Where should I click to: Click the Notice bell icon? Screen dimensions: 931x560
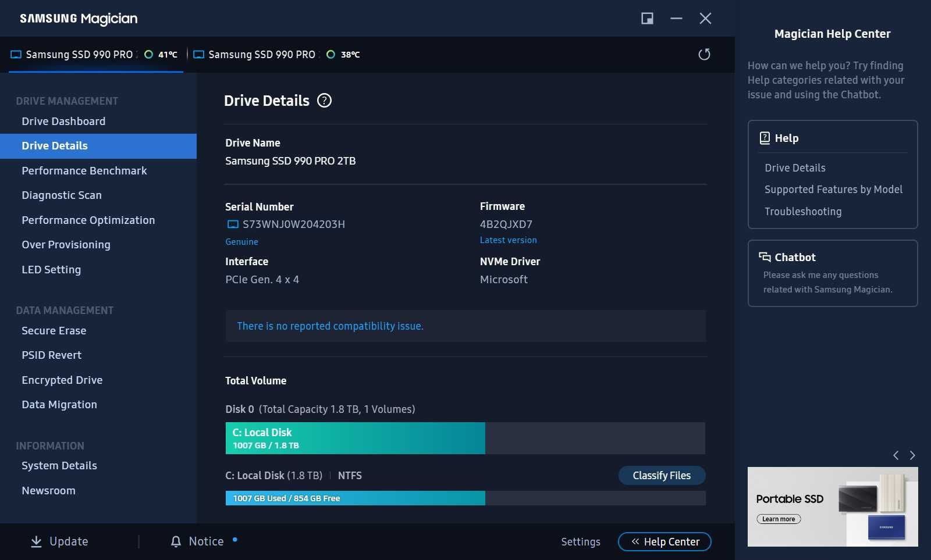(x=176, y=541)
